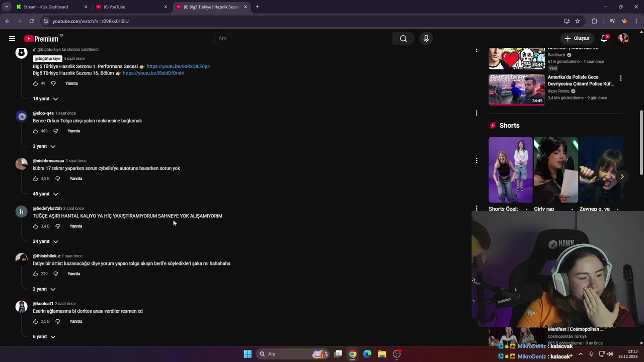Open Microsoft Edge from the taskbar

pos(367,354)
